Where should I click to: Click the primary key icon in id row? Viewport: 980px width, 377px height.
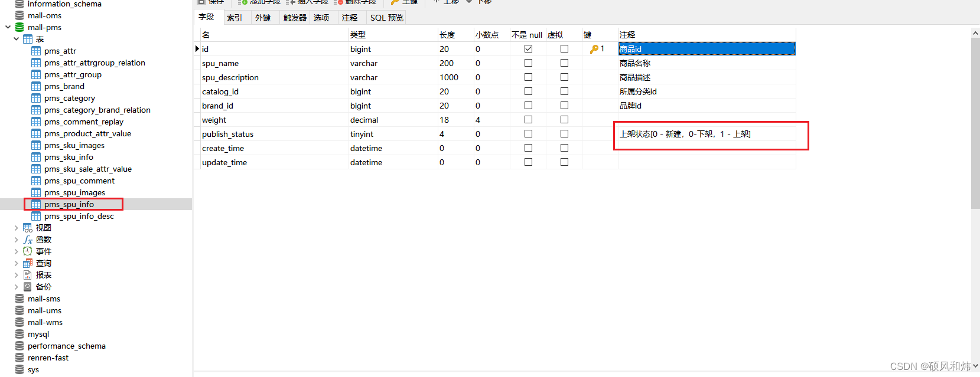[594, 49]
